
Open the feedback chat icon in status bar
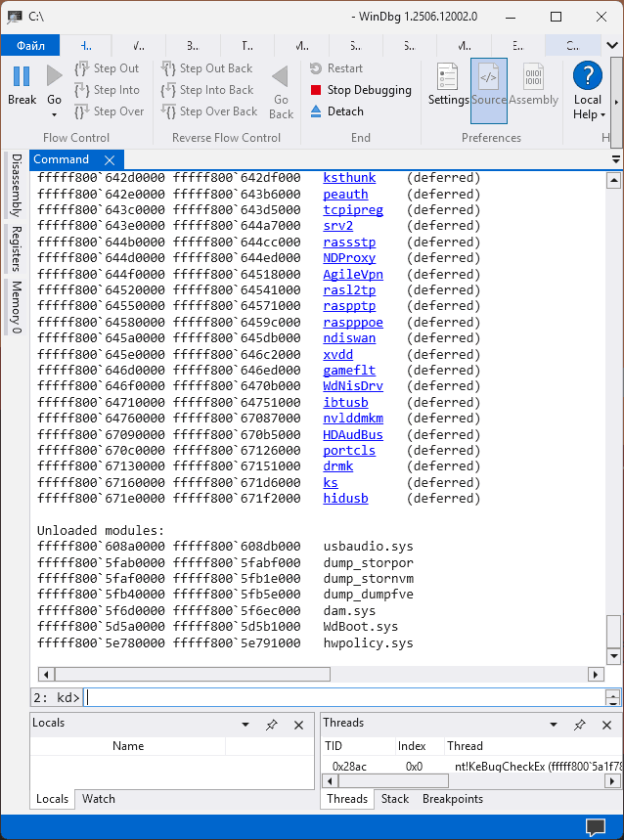[x=596, y=826]
